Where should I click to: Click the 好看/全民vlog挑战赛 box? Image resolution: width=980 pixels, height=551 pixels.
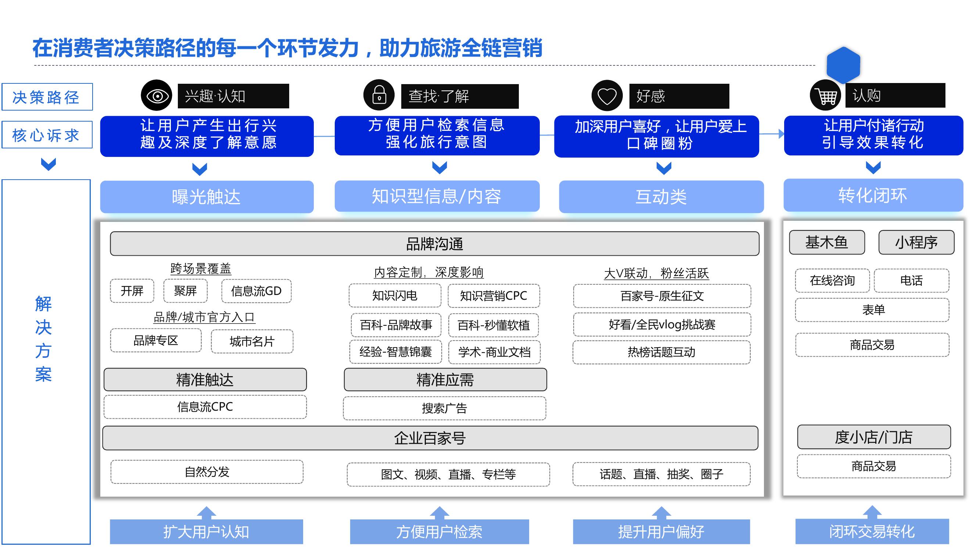[x=662, y=324]
